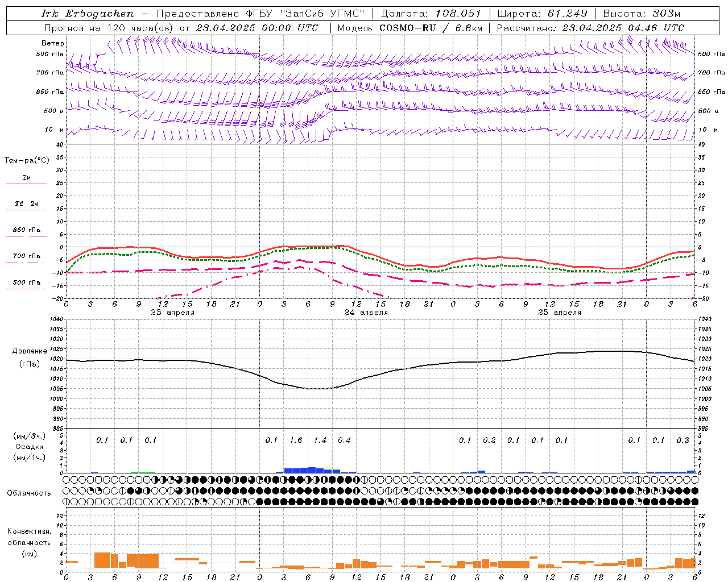Click the "Ветер" wind panel label
This screenshot has width=728, height=582.
(x=53, y=43)
